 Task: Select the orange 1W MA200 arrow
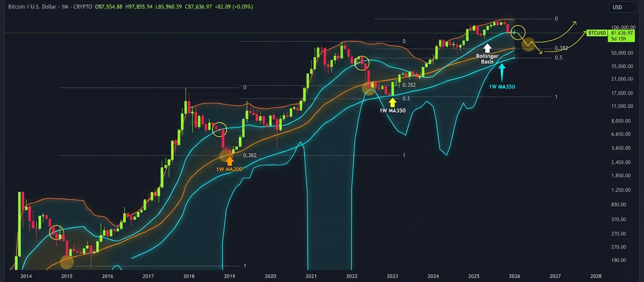pos(229,160)
